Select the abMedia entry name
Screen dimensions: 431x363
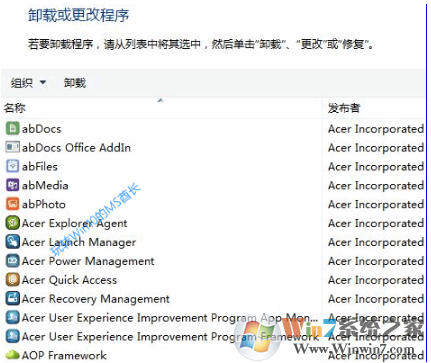45,186
